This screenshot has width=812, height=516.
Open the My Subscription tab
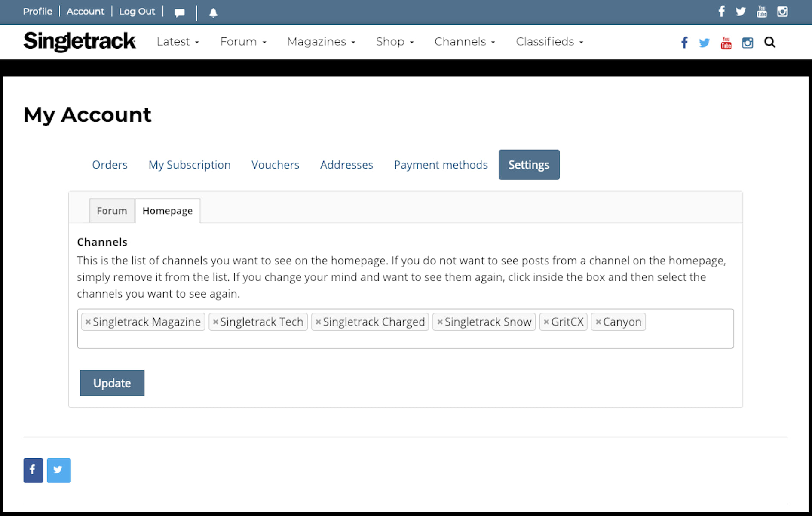point(189,165)
